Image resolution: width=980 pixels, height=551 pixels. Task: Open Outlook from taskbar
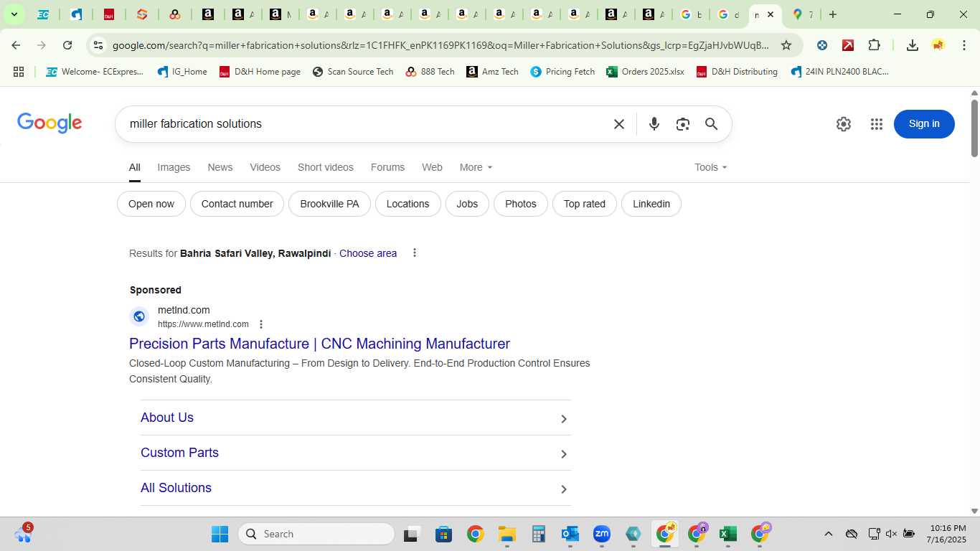click(570, 534)
